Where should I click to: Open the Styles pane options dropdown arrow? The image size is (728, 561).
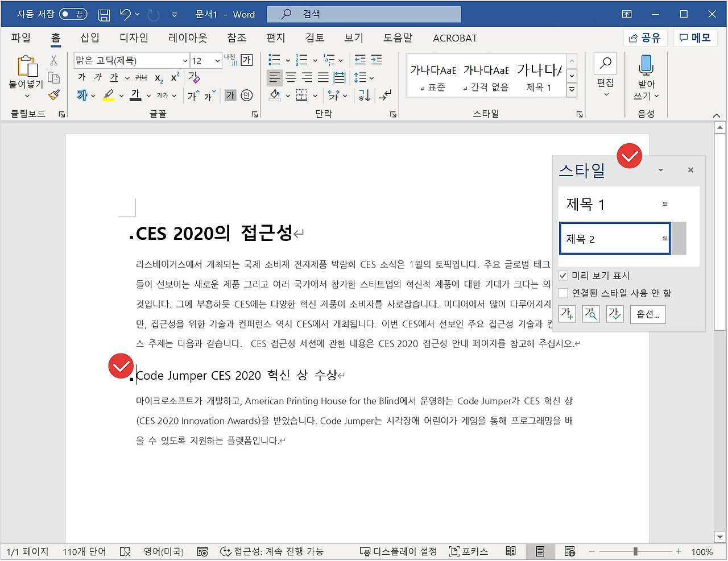(x=661, y=170)
